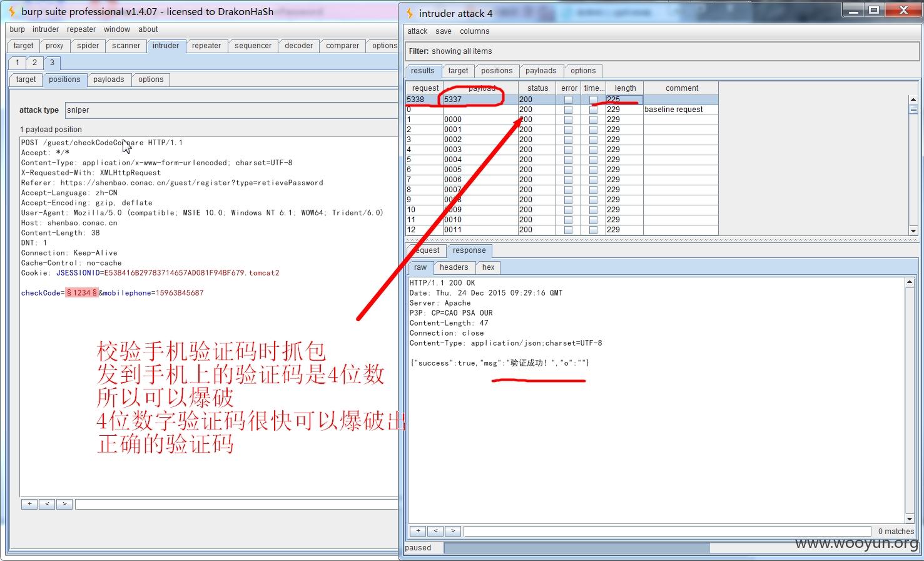Open the intruder menu in menu bar
This screenshot has height=561, width=924.
[x=46, y=29]
